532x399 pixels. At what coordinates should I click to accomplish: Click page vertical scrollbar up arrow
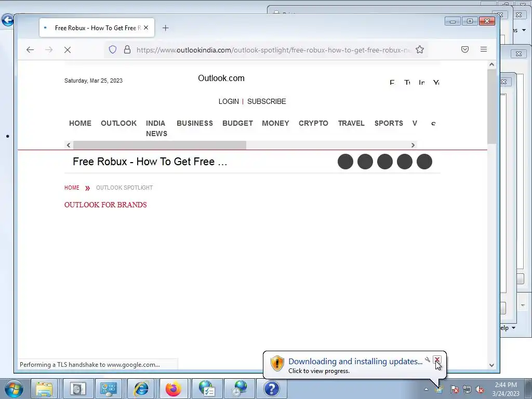(491, 64)
